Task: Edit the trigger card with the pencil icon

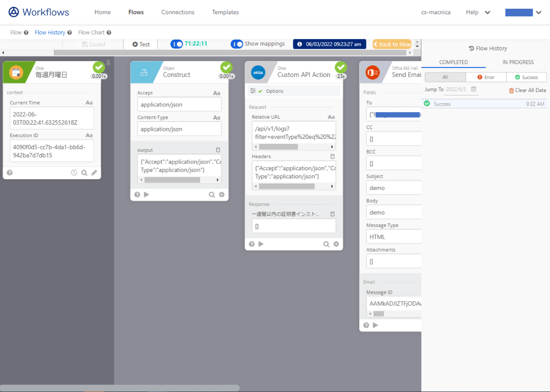Action: click(x=94, y=173)
